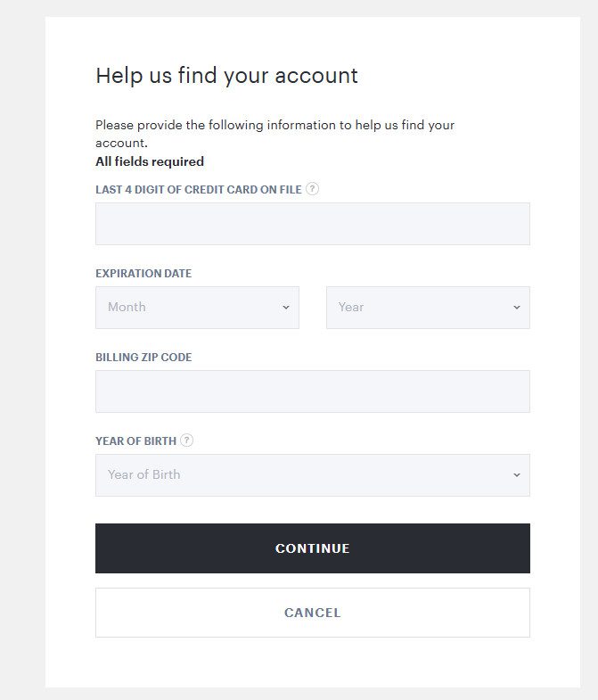Click the 'Billing Zip Code' label

click(143, 358)
